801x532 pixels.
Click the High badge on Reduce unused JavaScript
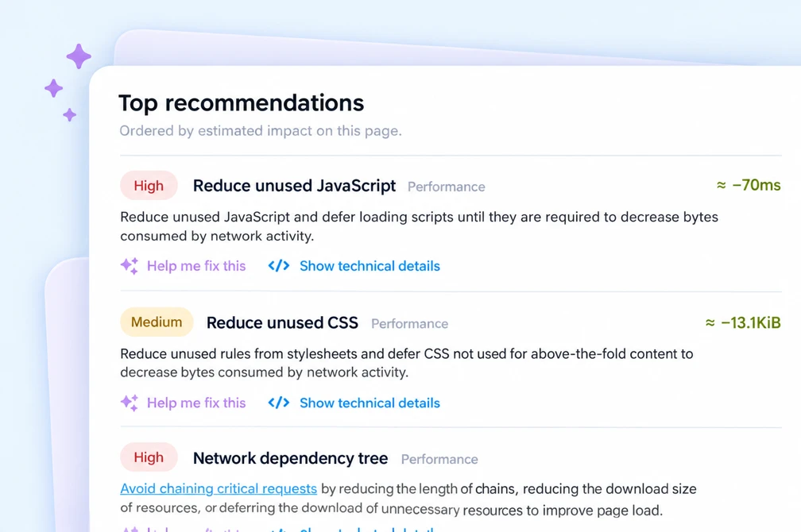149,185
